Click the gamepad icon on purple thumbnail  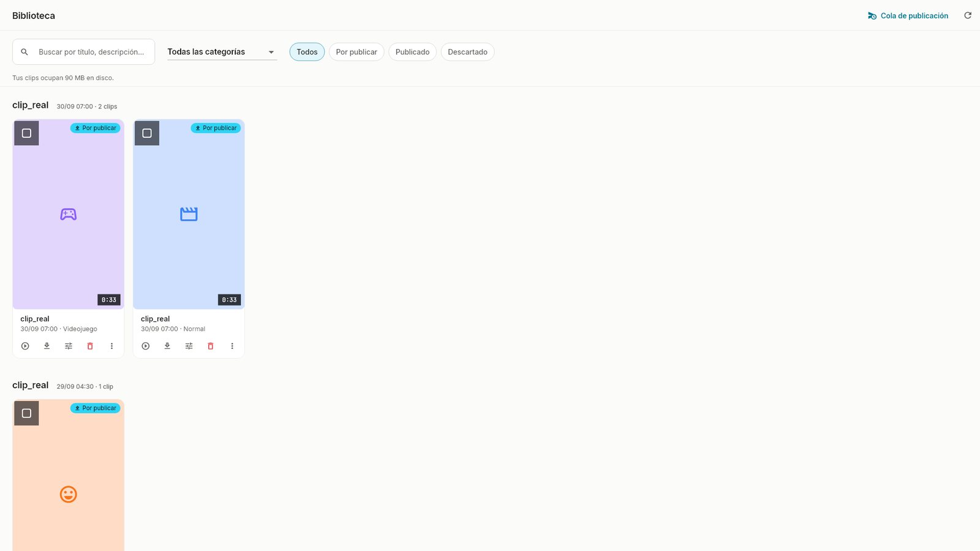pos(68,214)
